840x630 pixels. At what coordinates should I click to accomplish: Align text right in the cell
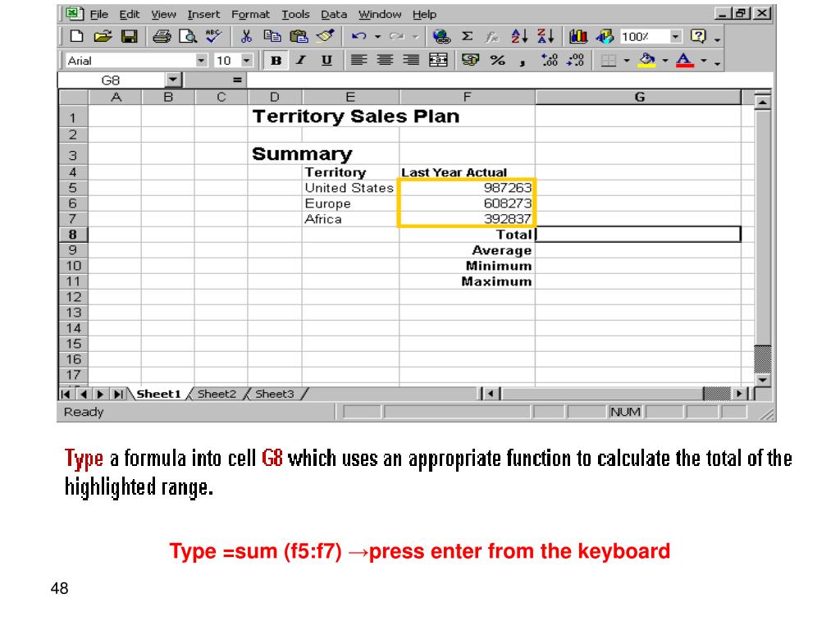pyautogui.click(x=411, y=60)
